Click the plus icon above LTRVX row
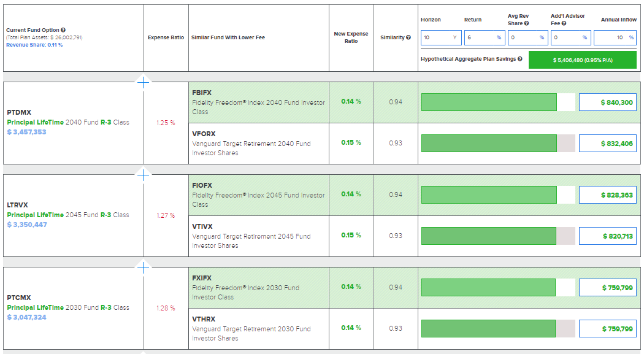 (143, 175)
